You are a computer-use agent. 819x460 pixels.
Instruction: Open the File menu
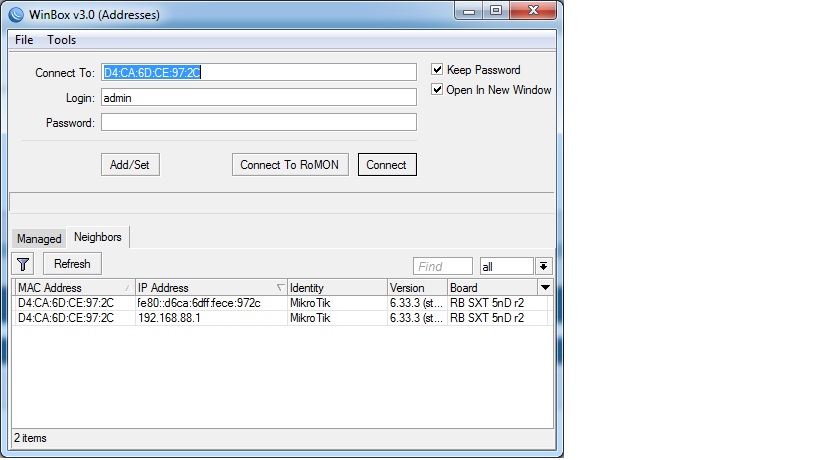point(24,40)
